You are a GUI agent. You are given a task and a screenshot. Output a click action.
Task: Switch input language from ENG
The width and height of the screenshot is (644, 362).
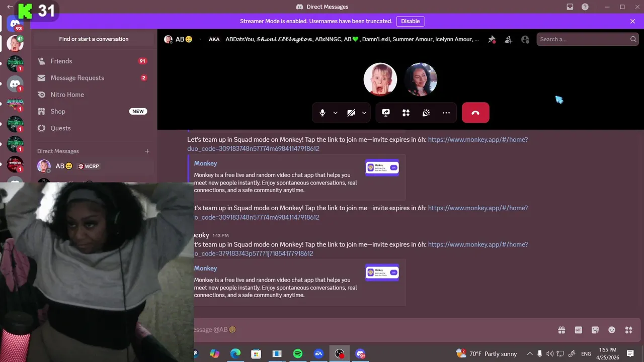(x=586, y=354)
